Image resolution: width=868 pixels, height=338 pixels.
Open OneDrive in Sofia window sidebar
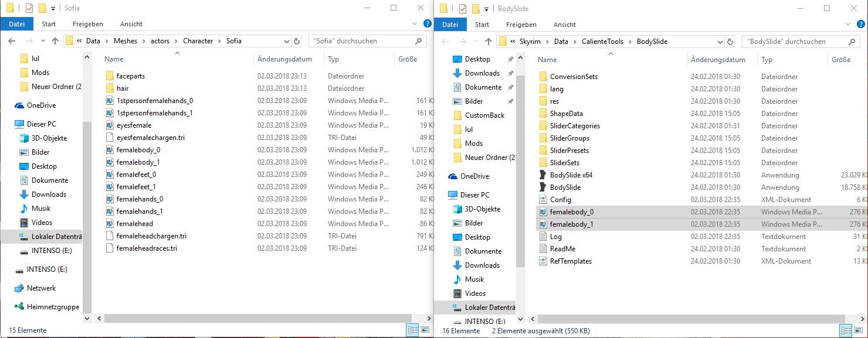(41, 105)
